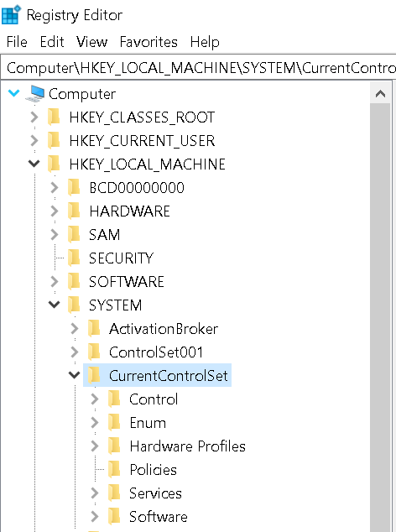The height and width of the screenshot is (532, 396).
Task: Click the Policies folder icon
Action: 114,470
